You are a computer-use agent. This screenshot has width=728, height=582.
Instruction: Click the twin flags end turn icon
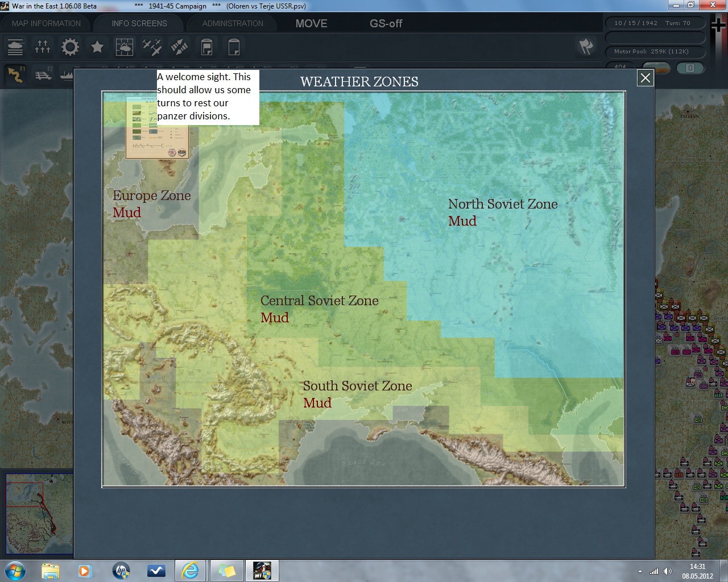(586, 47)
